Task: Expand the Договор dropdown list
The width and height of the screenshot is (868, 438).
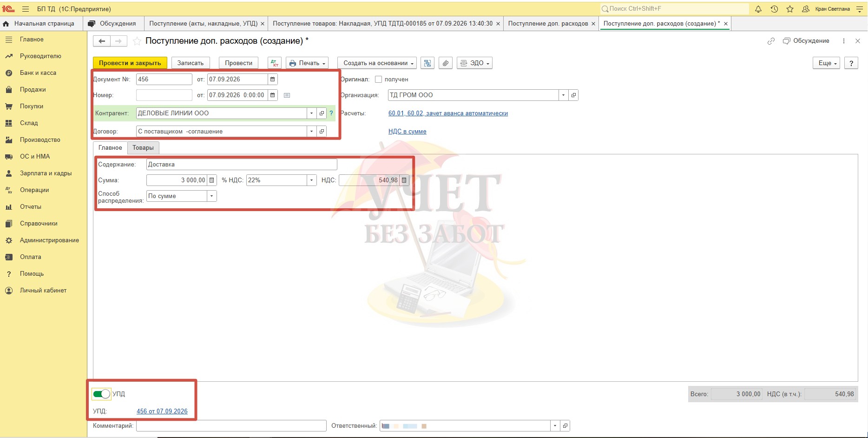Action: [x=312, y=131]
